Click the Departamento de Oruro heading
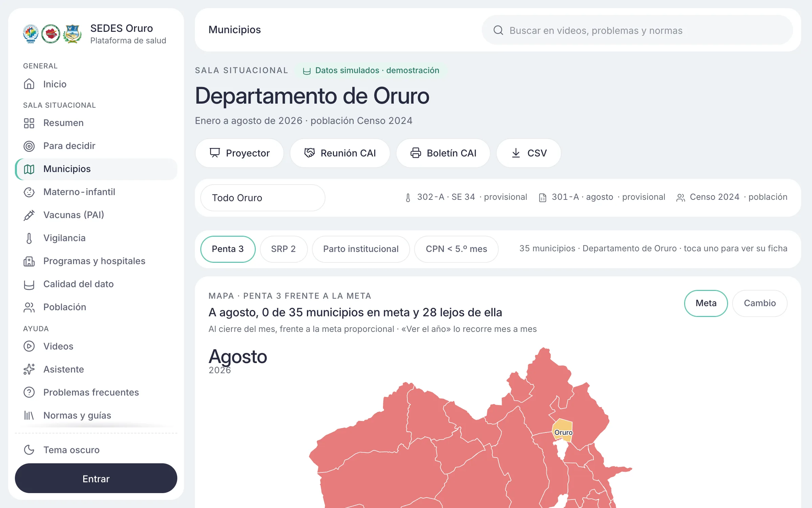This screenshot has width=812, height=508. [312, 96]
